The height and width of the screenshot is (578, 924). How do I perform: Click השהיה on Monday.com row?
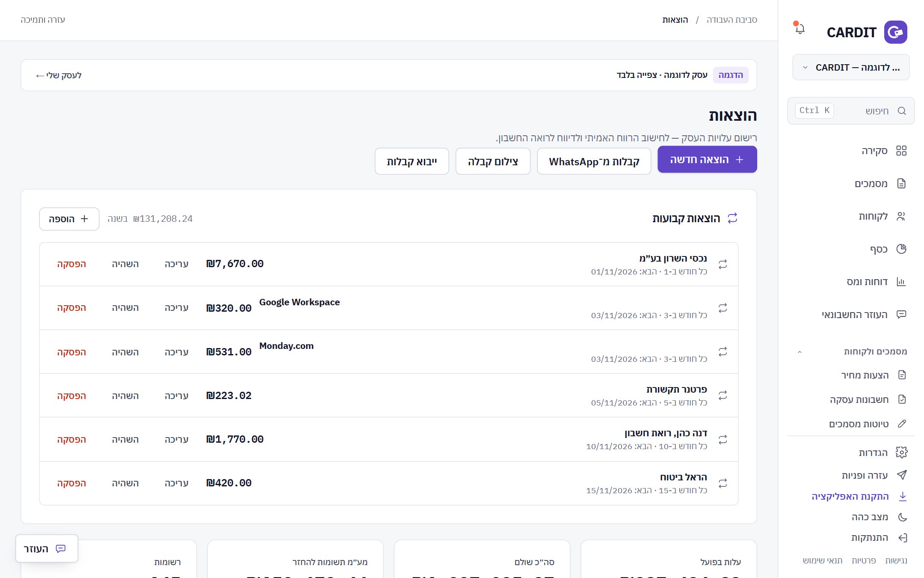[x=125, y=352]
